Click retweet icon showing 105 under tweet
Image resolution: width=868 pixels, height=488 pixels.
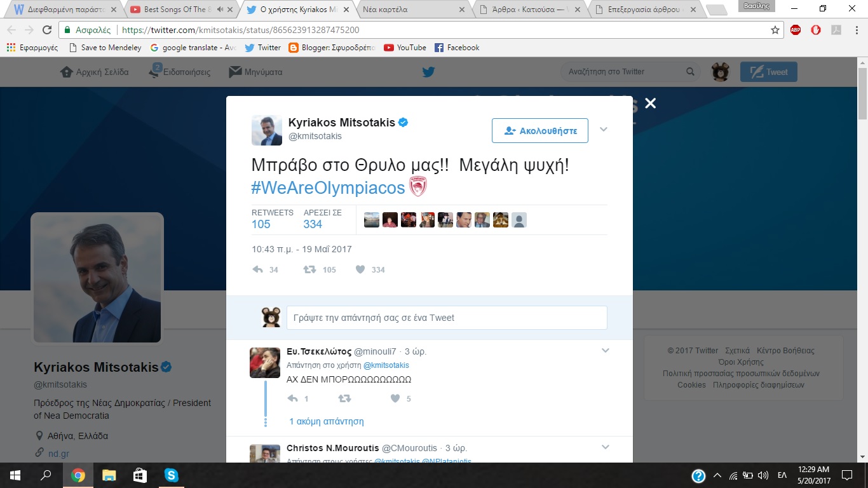tap(309, 269)
